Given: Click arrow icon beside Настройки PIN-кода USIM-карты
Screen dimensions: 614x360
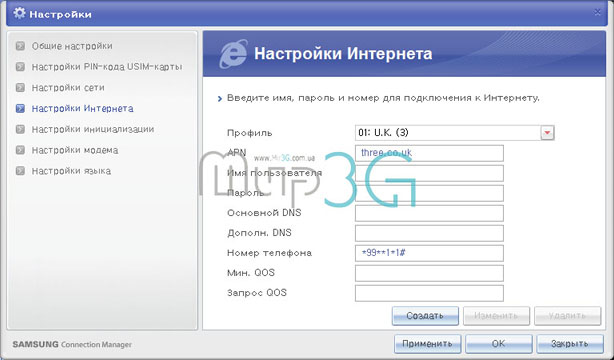Looking at the screenshot, I should (x=20, y=67).
